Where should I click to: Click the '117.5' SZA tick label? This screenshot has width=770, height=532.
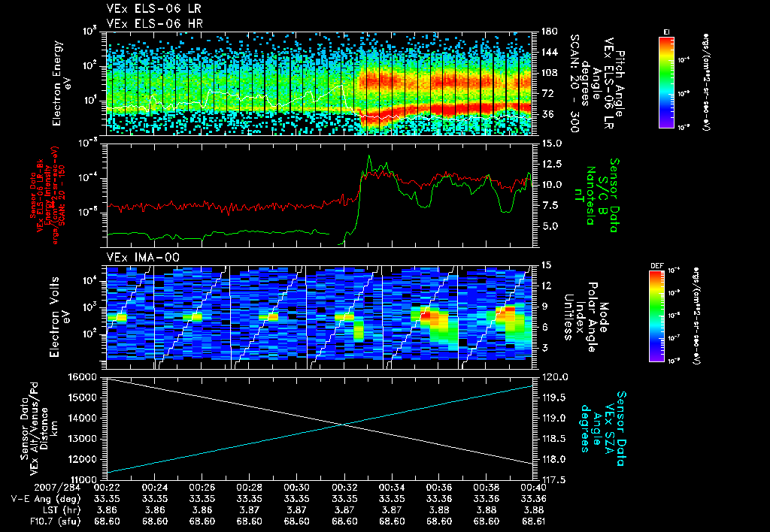coord(554,480)
